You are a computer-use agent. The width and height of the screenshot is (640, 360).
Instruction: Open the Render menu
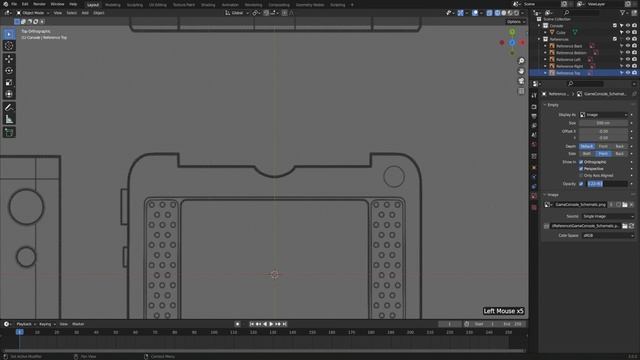(39, 4)
